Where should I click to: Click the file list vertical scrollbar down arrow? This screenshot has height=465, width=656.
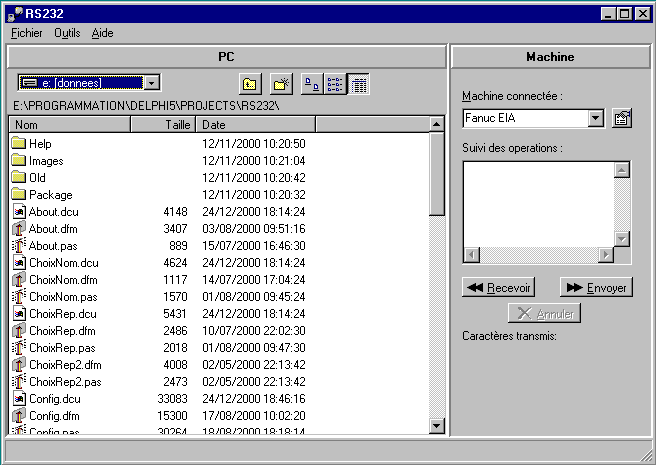[436, 427]
